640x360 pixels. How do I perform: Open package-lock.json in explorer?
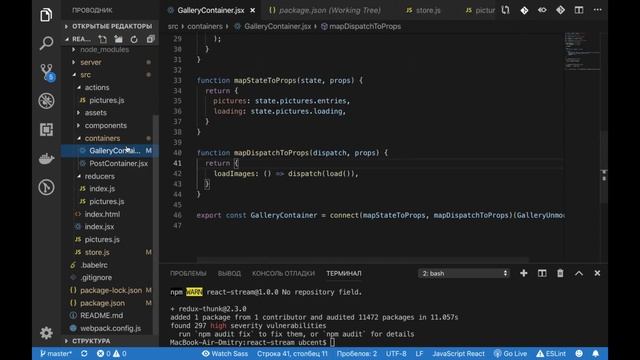(111, 290)
